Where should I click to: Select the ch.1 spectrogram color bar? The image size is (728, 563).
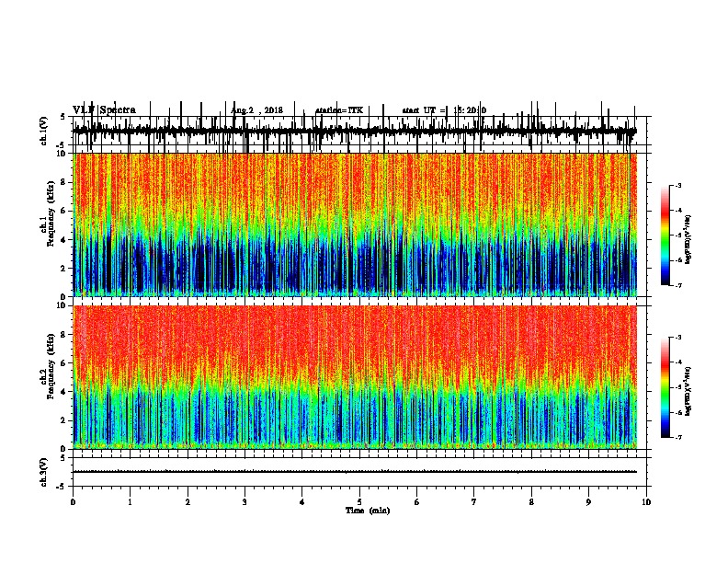coord(665,236)
